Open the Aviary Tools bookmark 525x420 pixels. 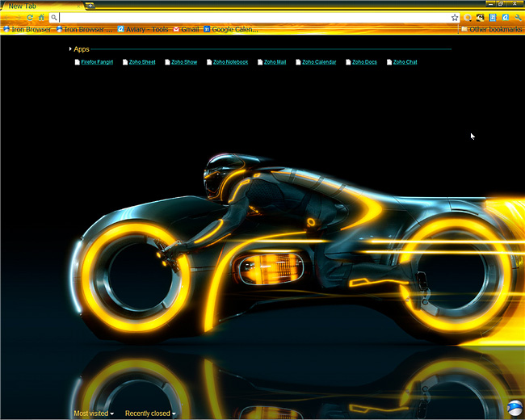(x=143, y=29)
